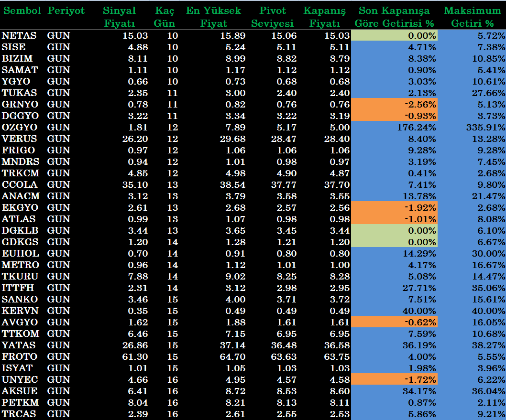Click the orange -1.92% return cell
Image resolution: width=506 pixels, height=420 pixels.
click(395, 207)
